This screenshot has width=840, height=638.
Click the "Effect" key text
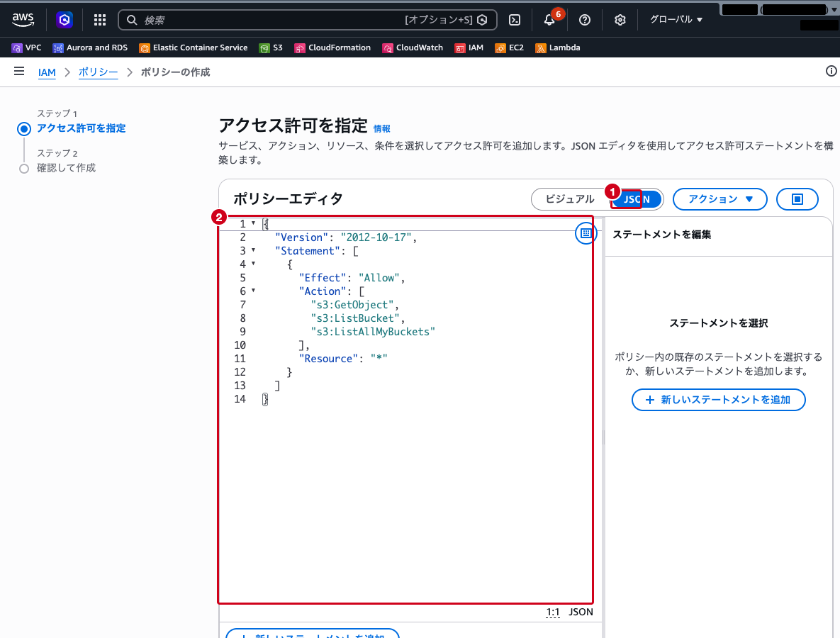click(x=323, y=277)
